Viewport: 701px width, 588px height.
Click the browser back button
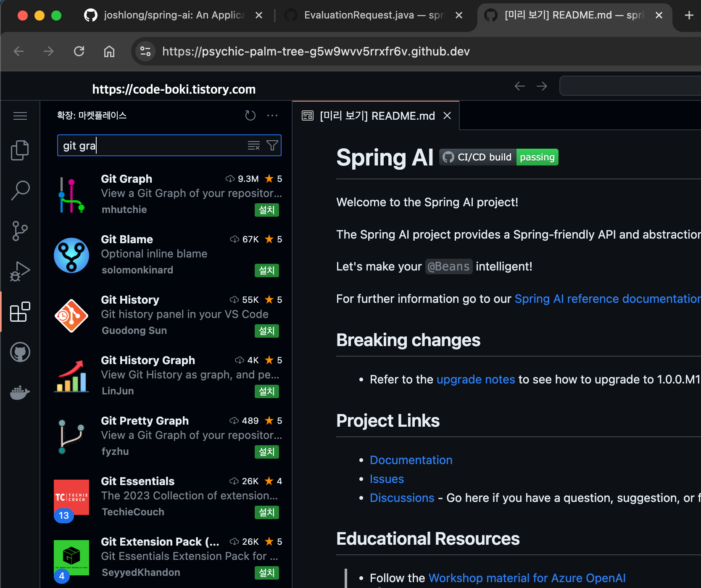point(19,51)
